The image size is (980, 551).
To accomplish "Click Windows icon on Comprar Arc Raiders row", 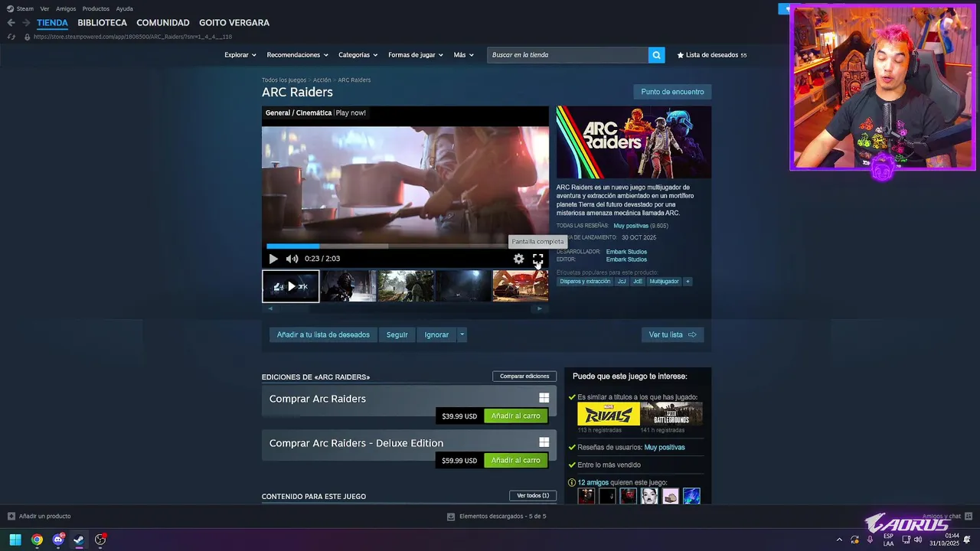I will [x=544, y=398].
